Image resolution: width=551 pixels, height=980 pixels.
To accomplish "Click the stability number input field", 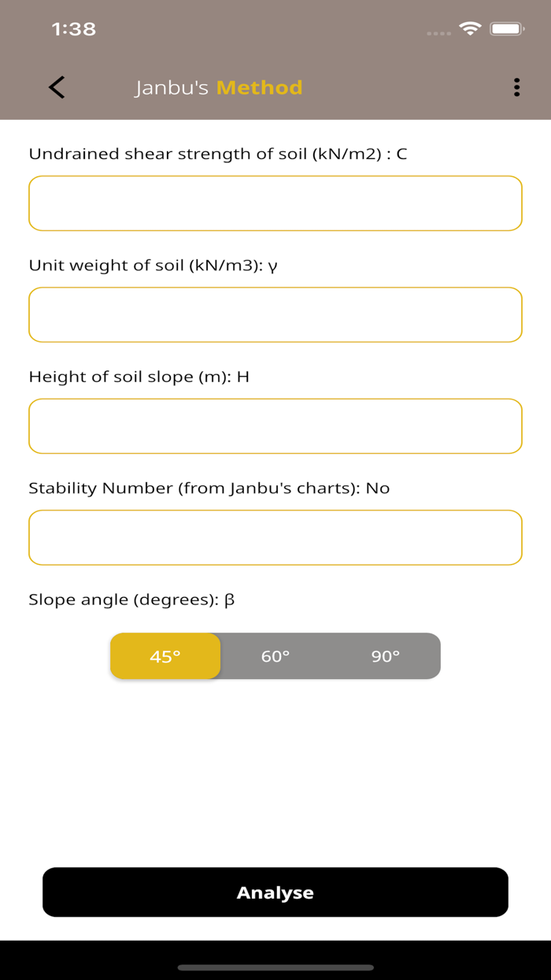I will point(275,537).
